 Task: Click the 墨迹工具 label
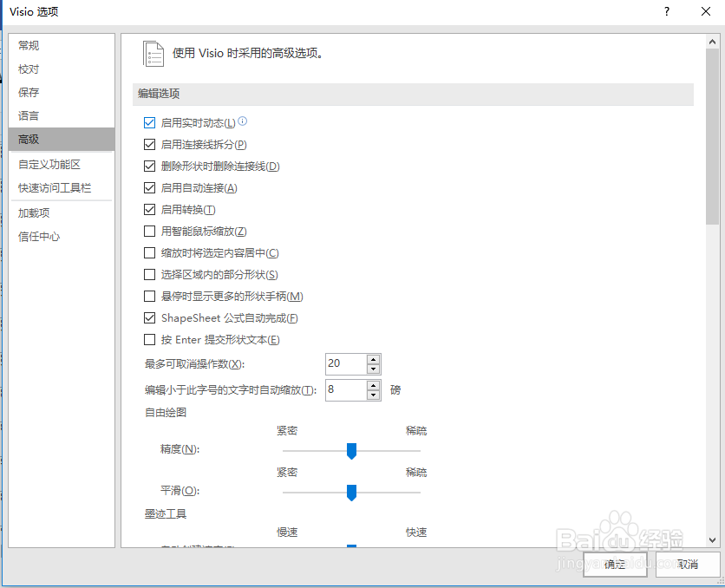[166, 514]
